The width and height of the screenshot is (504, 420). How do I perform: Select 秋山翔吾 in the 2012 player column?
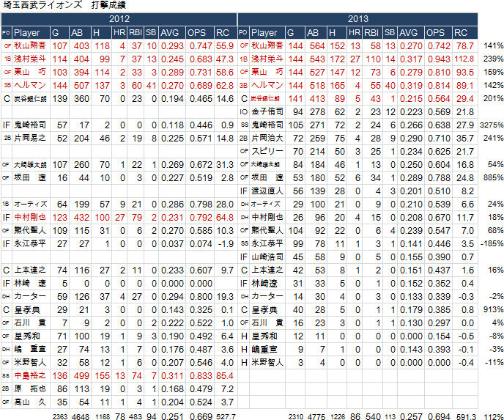tap(30, 45)
